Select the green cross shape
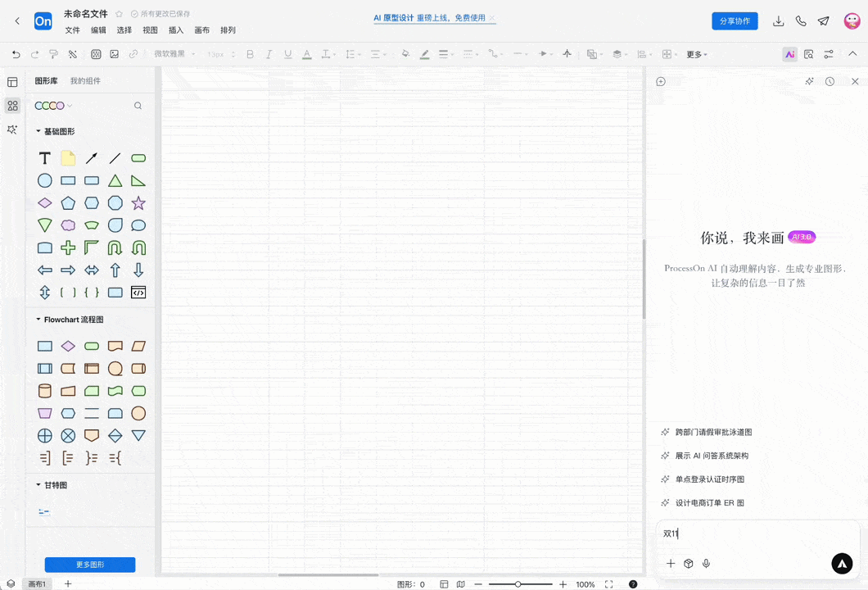This screenshot has width=868, height=590. tap(68, 247)
